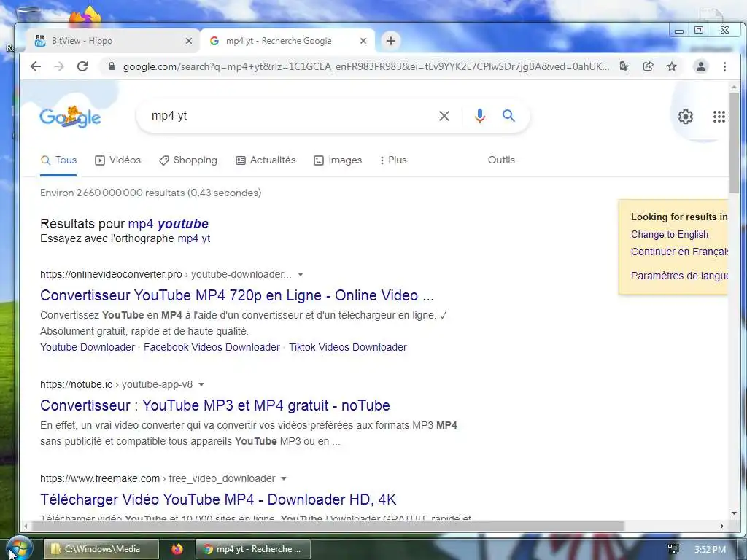Click the forward navigation arrow
This screenshot has height=560, width=747.
click(59, 66)
